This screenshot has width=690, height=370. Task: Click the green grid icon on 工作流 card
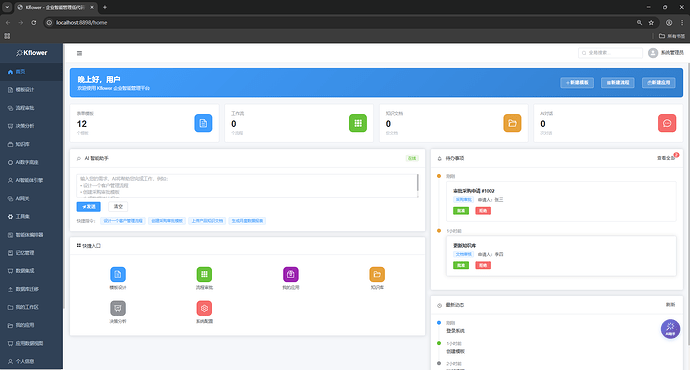358,123
